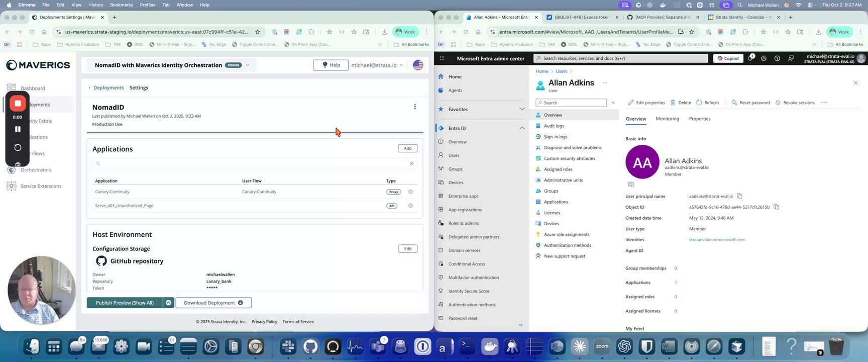Open Multifactor authentication in Entra navigation
This screenshot has width=868, height=362.
tap(474, 278)
